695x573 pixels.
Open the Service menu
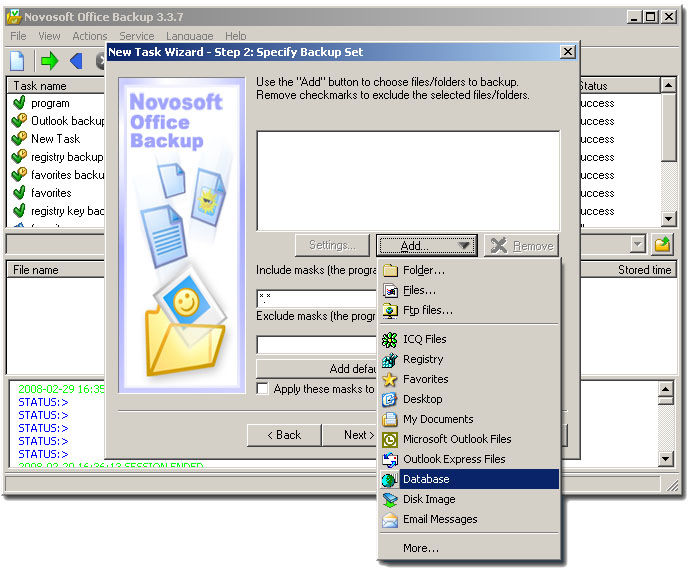[x=137, y=36]
